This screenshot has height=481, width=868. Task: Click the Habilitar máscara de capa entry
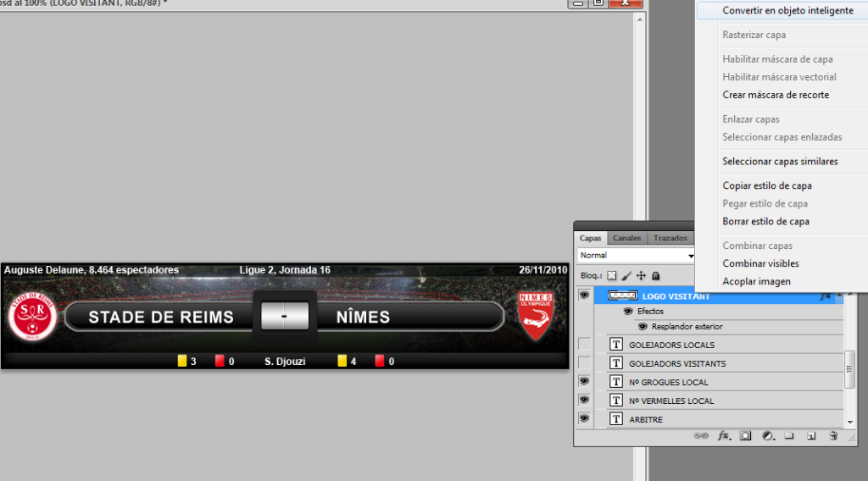pos(777,59)
